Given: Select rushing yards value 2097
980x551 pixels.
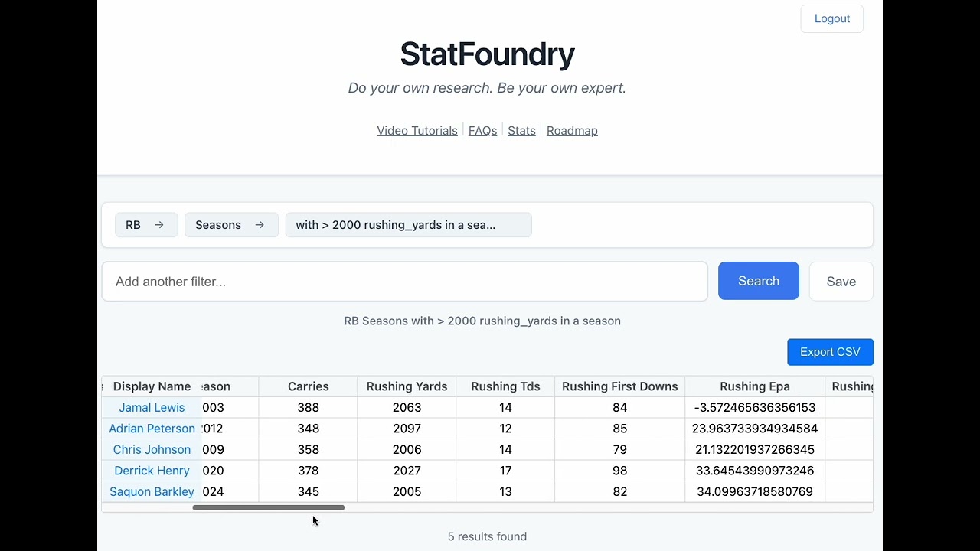Looking at the screenshot, I should pyautogui.click(x=407, y=429).
